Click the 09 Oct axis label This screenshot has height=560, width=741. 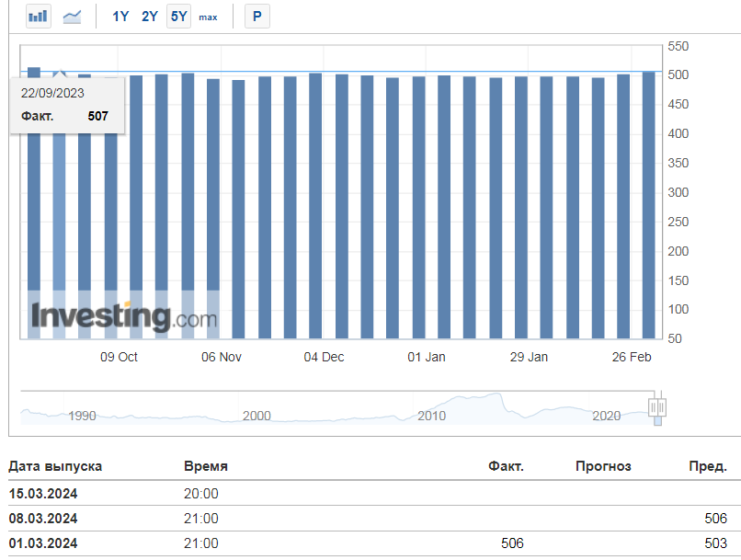[119, 357]
